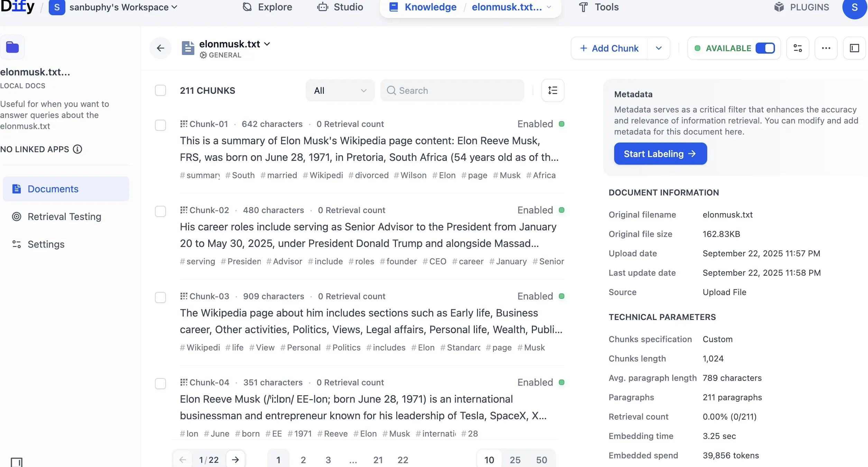Go to previous page with left arrow
The height and width of the screenshot is (467, 868).
click(183, 459)
